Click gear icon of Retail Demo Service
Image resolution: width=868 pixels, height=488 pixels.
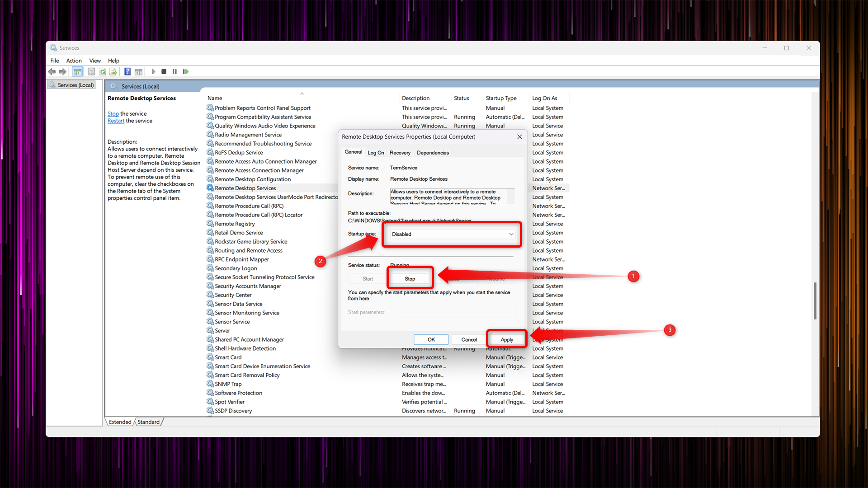[x=210, y=232]
